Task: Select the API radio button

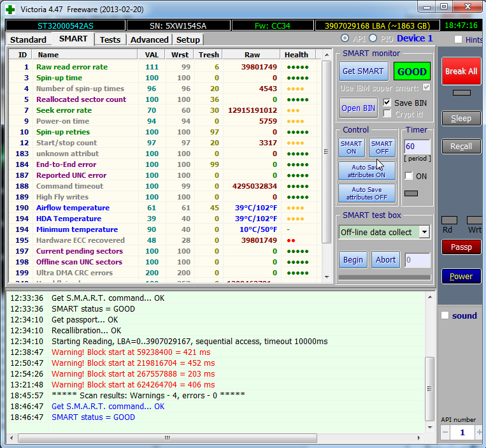Action: pyautogui.click(x=345, y=38)
